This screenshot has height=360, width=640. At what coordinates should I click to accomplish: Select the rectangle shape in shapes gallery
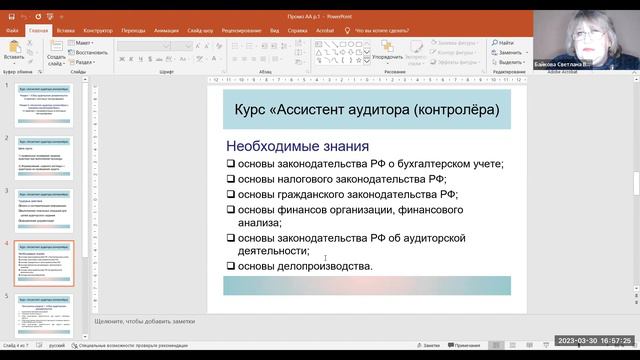(343, 44)
